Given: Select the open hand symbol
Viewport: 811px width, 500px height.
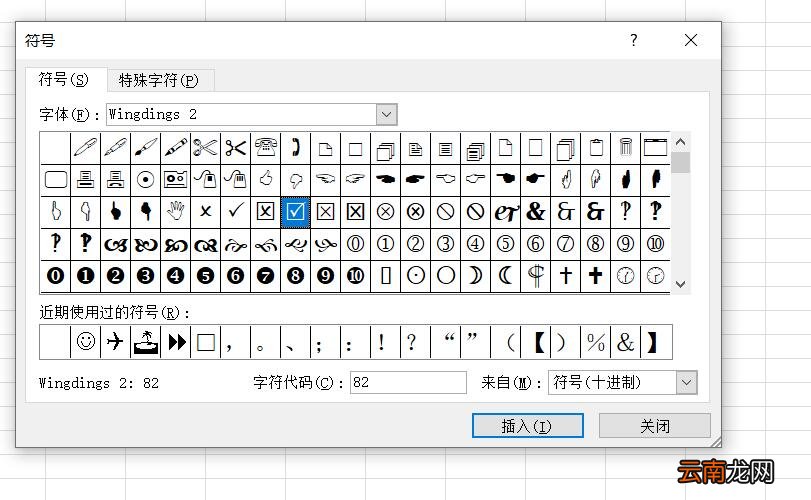Looking at the screenshot, I should (x=175, y=212).
